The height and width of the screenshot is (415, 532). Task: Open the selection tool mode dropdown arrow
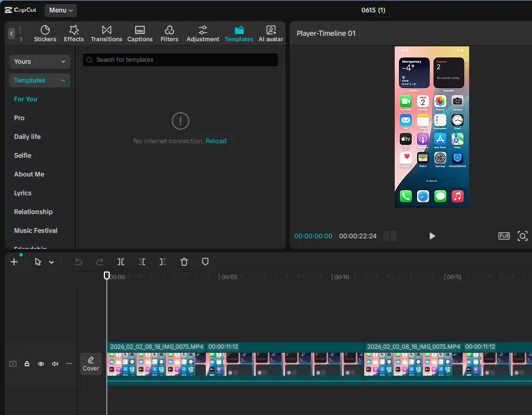[51, 262]
